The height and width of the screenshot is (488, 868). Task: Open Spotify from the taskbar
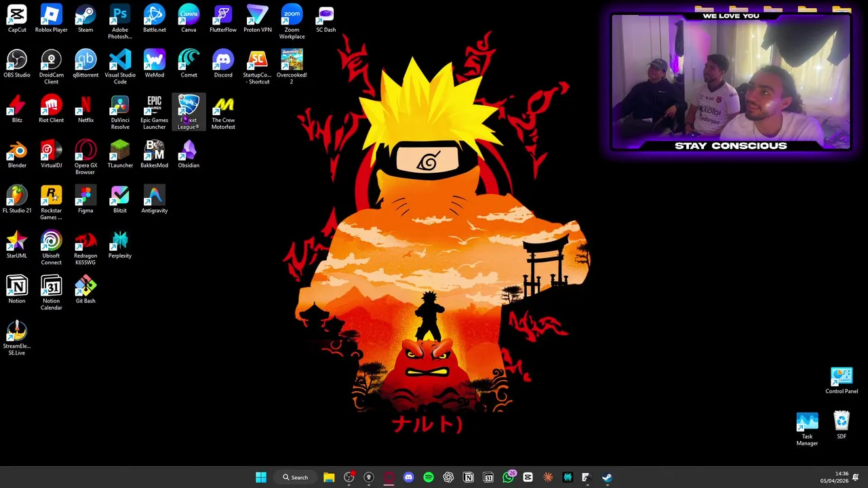click(429, 477)
